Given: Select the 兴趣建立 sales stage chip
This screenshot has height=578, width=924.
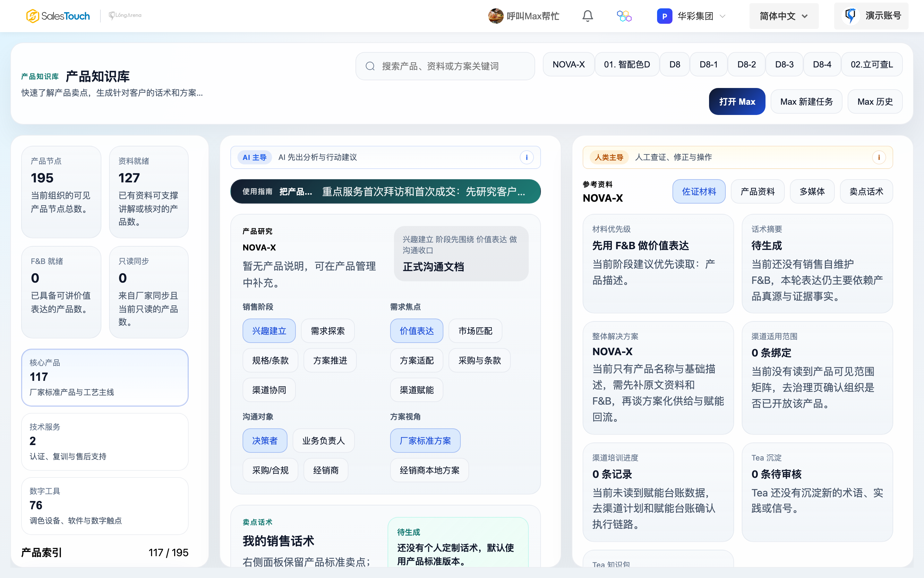Looking at the screenshot, I should [269, 331].
